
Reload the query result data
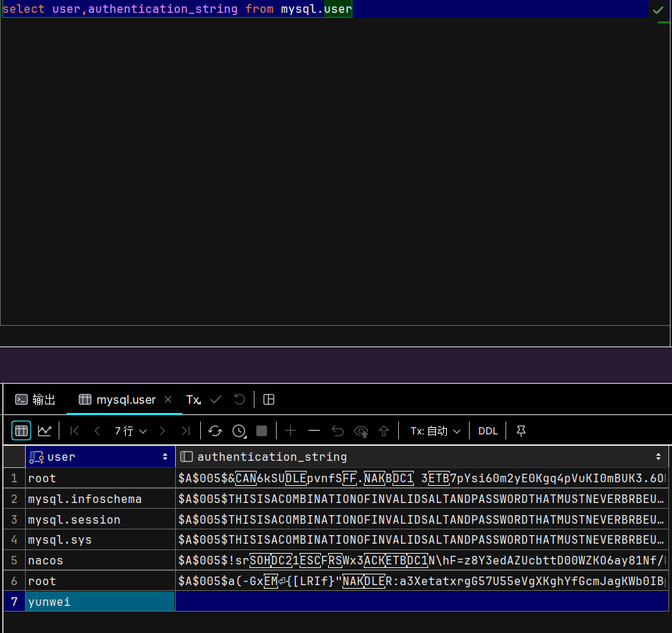coord(215,430)
